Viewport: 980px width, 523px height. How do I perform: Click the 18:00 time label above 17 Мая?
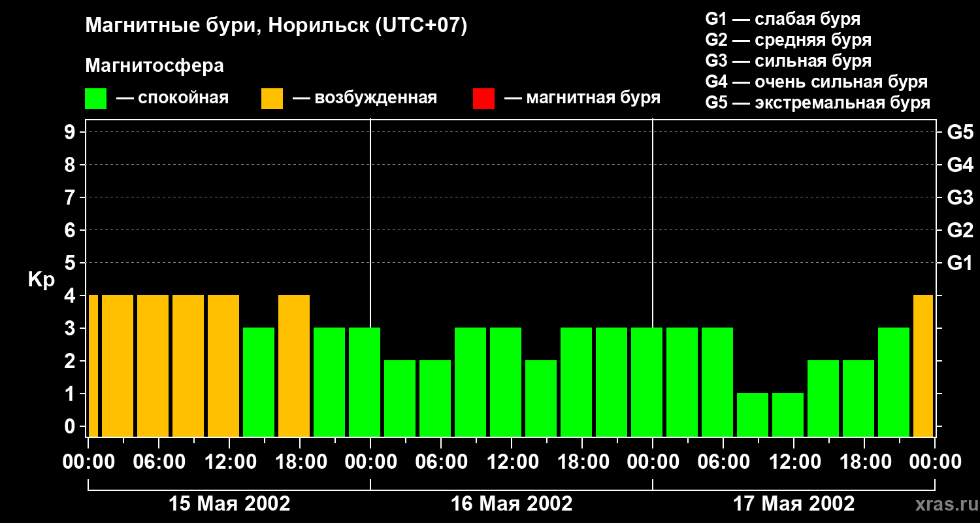point(864,462)
